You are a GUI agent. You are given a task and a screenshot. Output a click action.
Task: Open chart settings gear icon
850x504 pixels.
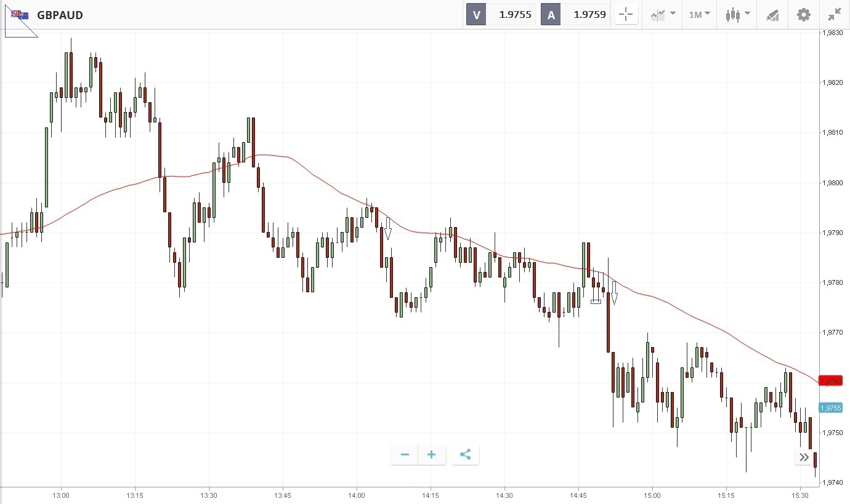click(804, 15)
